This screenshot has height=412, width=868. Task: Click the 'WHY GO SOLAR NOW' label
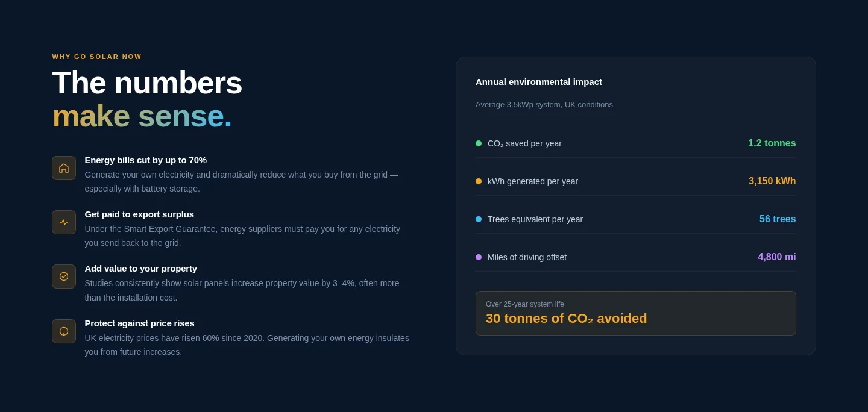point(97,57)
